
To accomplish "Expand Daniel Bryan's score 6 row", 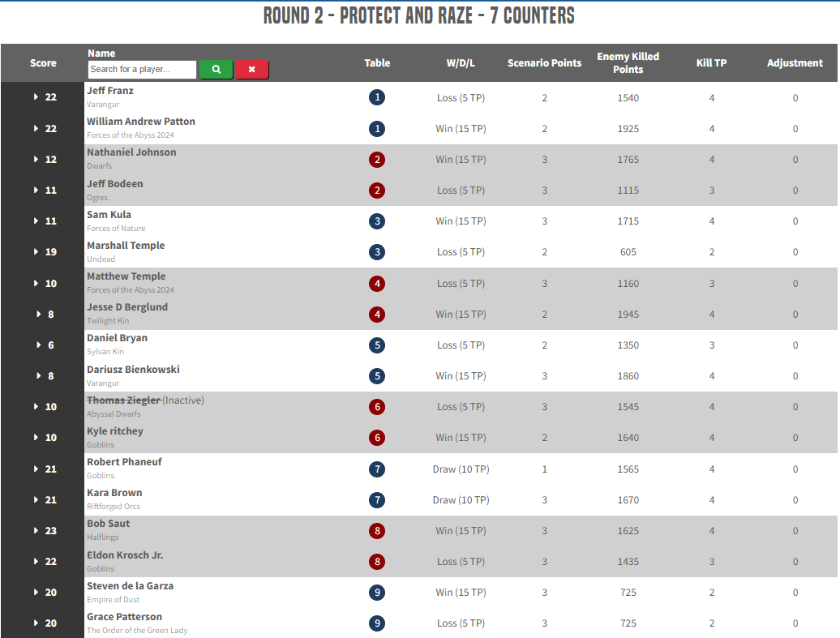I will (x=39, y=345).
